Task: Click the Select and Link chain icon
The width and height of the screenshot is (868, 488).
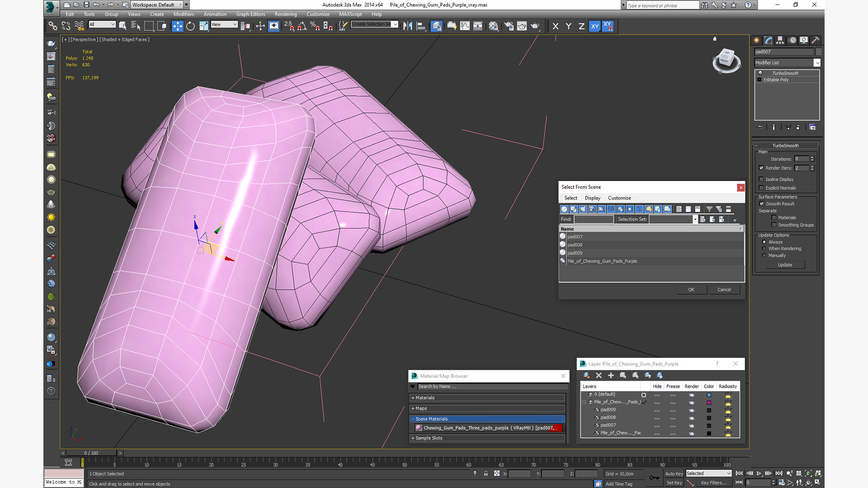Action: (x=53, y=26)
